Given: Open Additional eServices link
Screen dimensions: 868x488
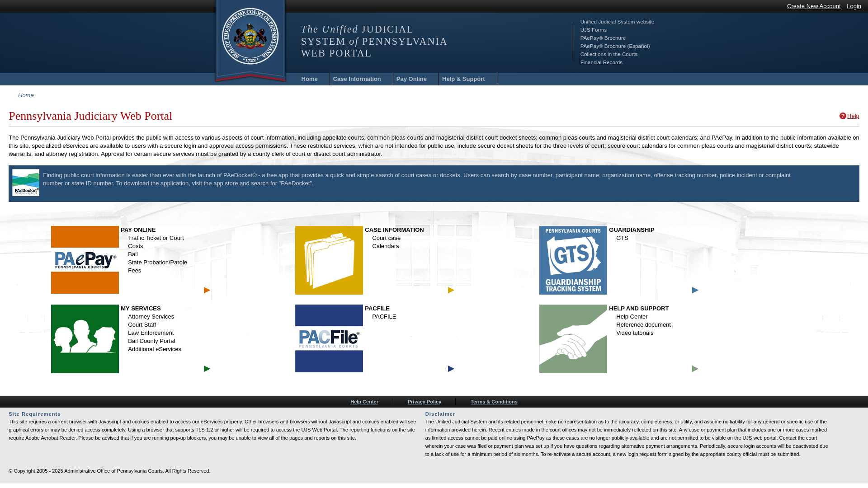Looking at the screenshot, I should coord(155,349).
